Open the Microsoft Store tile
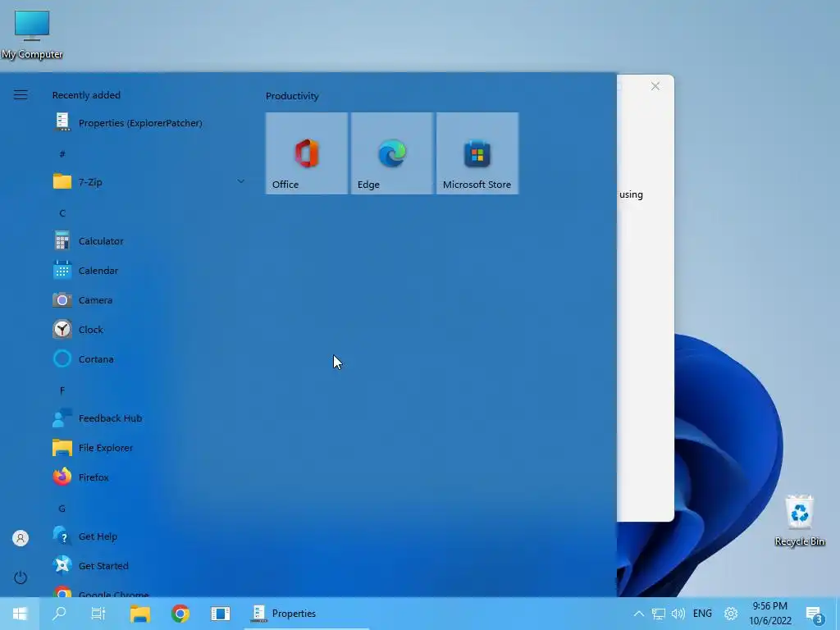Image resolution: width=840 pixels, height=630 pixels. coord(477,153)
